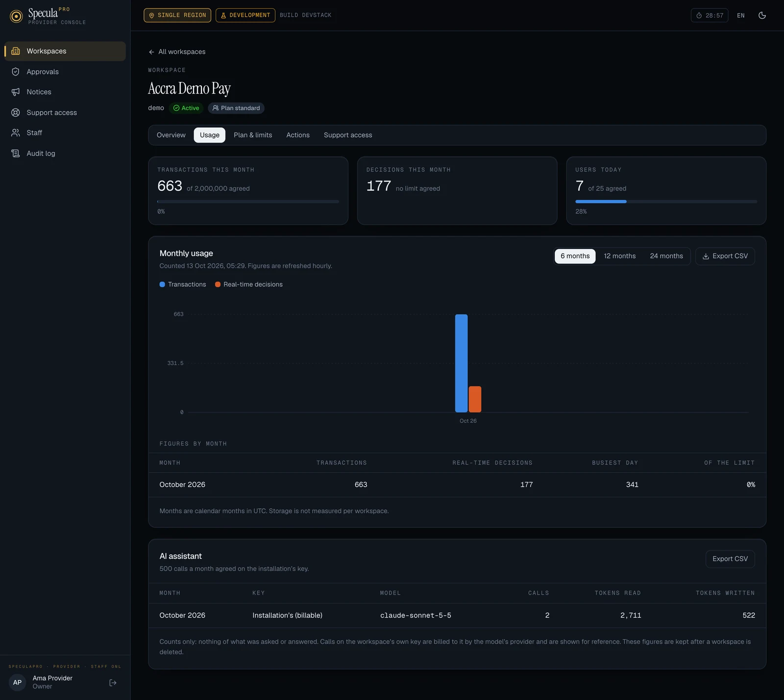Image resolution: width=784 pixels, height=700 pixels.
Task: Click the Tokens read value 2,711
Action: click(x=631, y=615)
